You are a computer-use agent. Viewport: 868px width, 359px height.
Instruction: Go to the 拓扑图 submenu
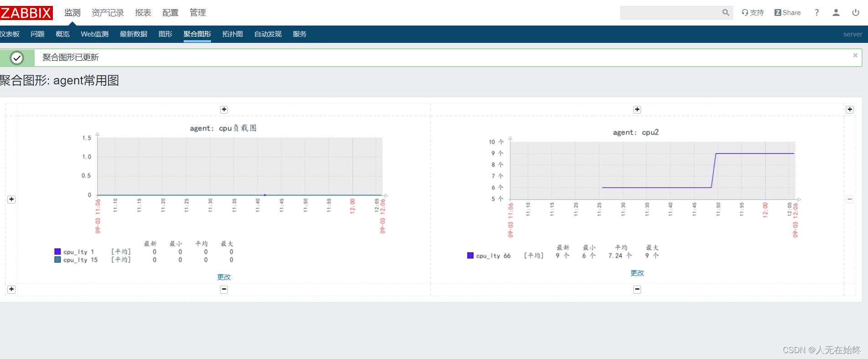click(232, 34)
